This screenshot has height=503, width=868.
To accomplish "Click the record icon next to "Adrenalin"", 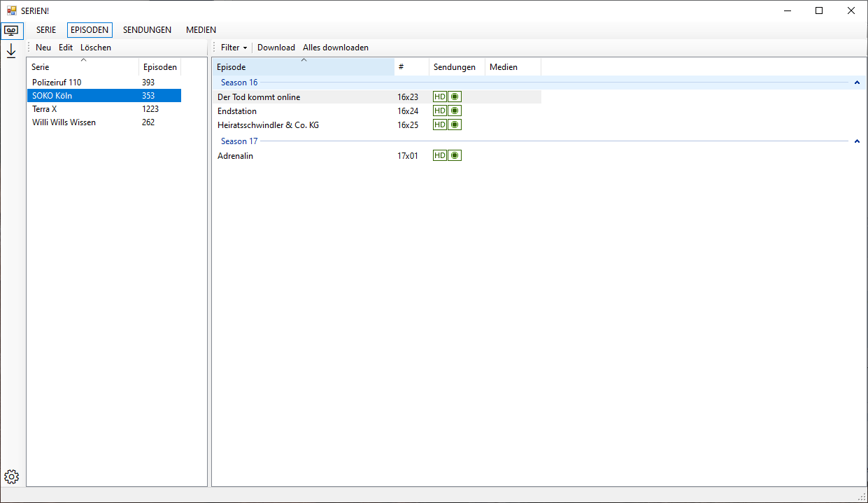I will (453, 155).
